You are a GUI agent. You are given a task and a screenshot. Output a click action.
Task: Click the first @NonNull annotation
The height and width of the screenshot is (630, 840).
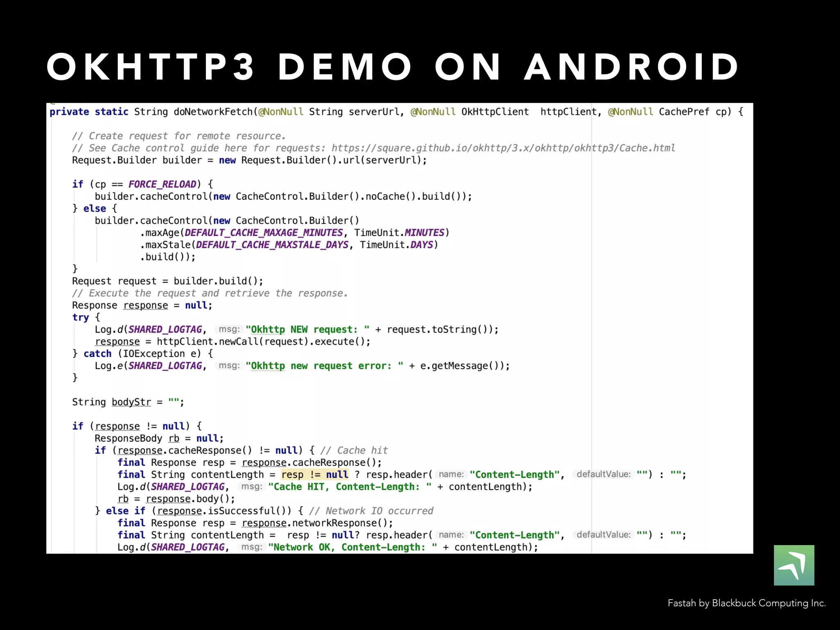click(281, 112)
